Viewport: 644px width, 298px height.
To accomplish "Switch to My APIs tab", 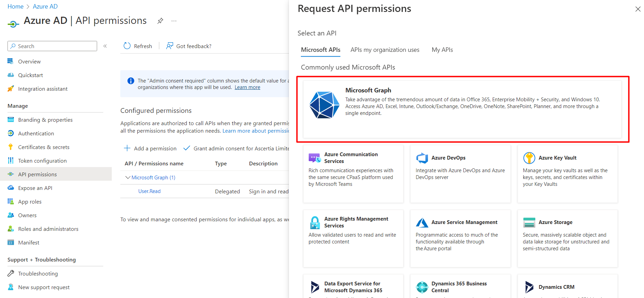I will [442, 50].
